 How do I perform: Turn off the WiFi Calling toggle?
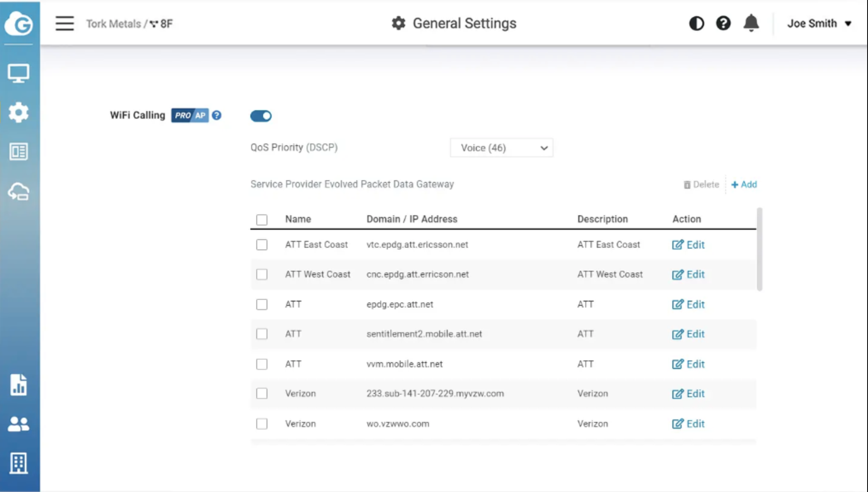click(x=261, y=116)
